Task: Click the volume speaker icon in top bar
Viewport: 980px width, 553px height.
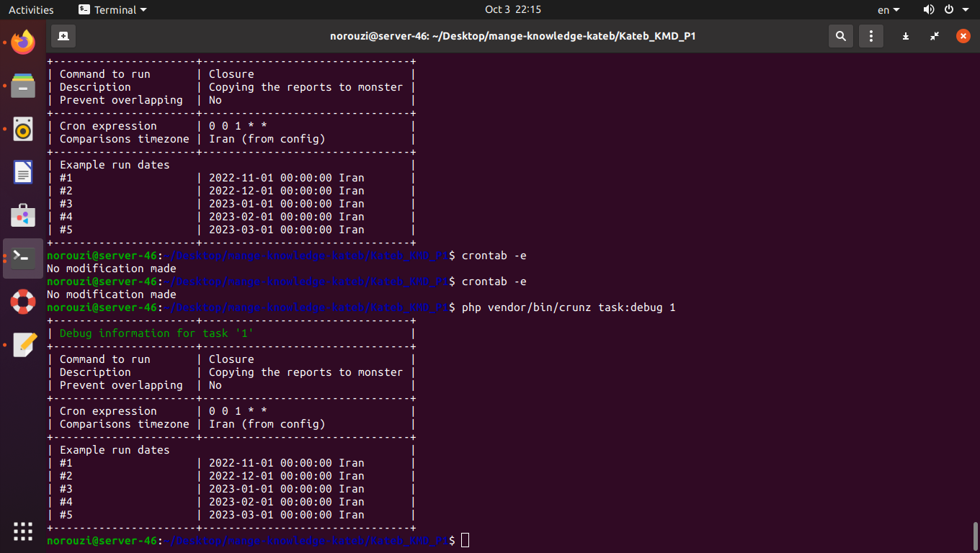Action: tap(929, 9)
